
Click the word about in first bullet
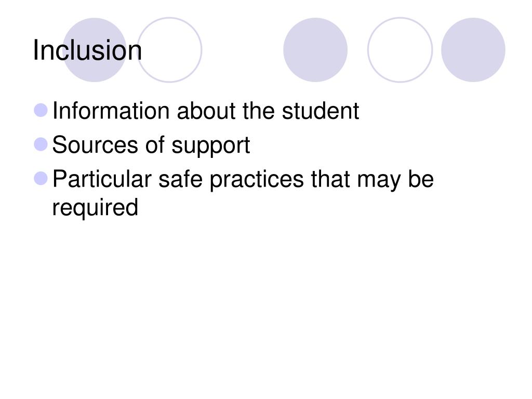206,111
